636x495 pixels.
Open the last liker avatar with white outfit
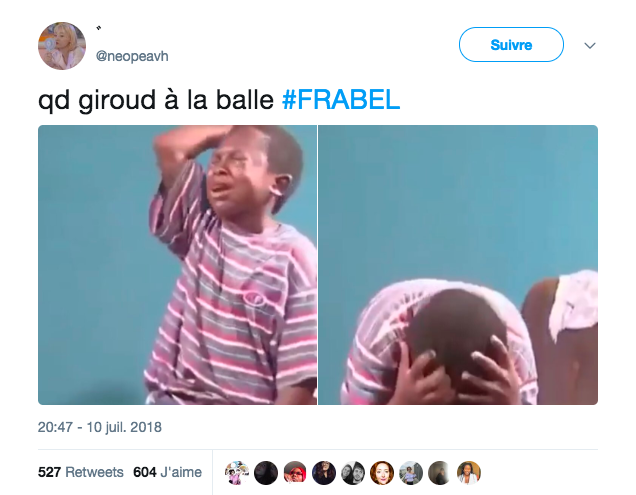(469, 473)
